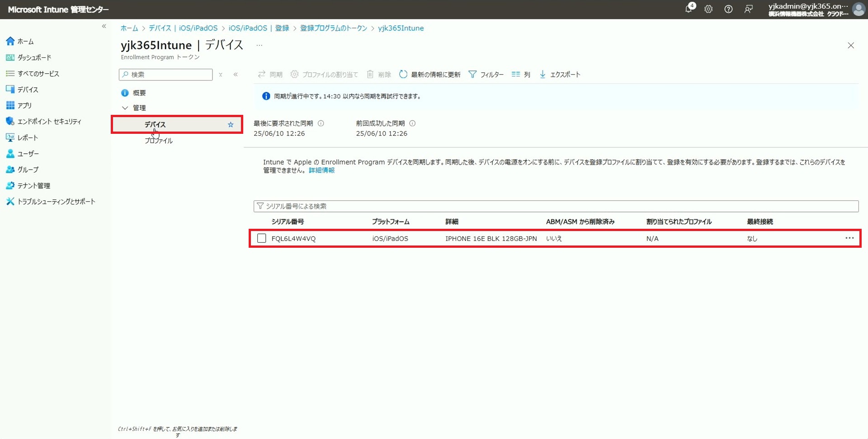Sort by 詳細 column header

pyautogui.click(x=452, y=222)
